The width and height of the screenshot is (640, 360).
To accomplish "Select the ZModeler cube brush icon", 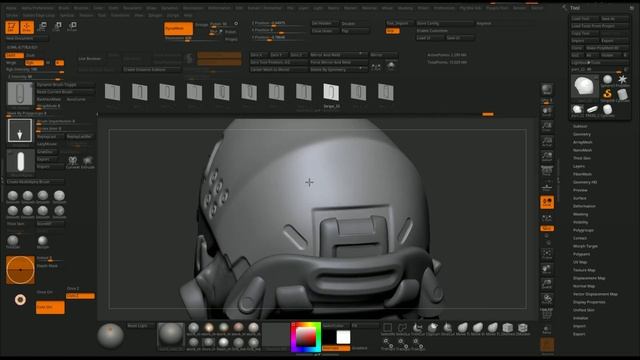I will point(508,328).
